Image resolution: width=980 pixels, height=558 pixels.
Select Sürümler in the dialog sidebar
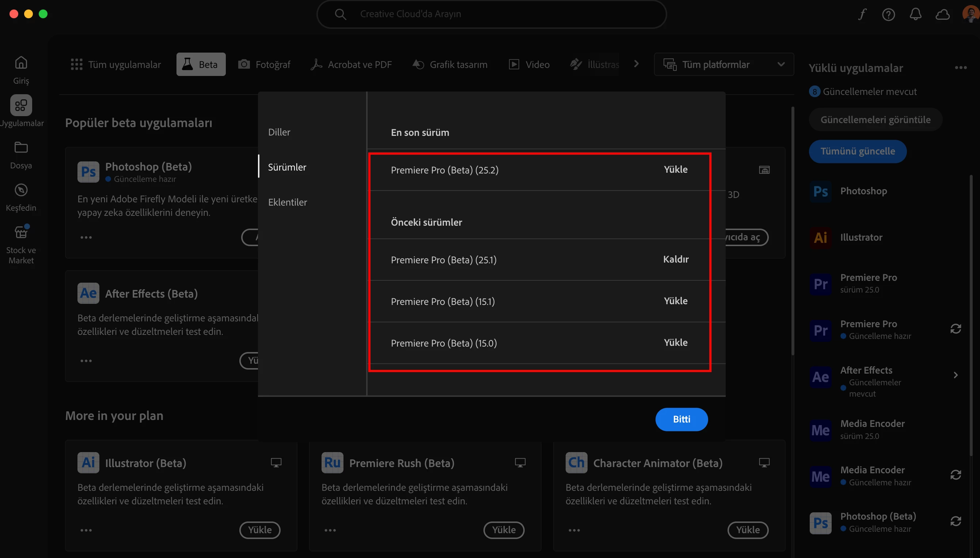pyautogui.click(x=287, y=167)
